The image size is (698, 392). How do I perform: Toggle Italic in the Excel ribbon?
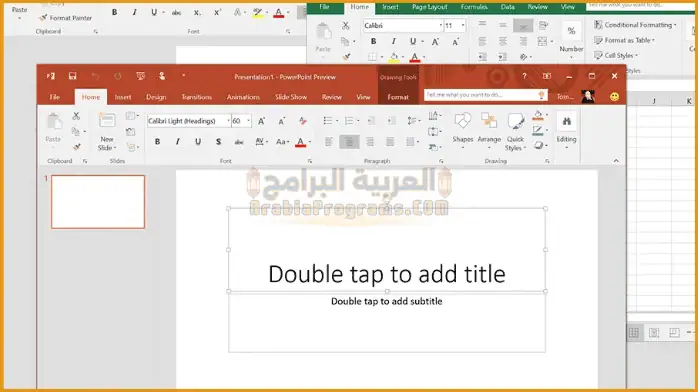tap(394, 41)
